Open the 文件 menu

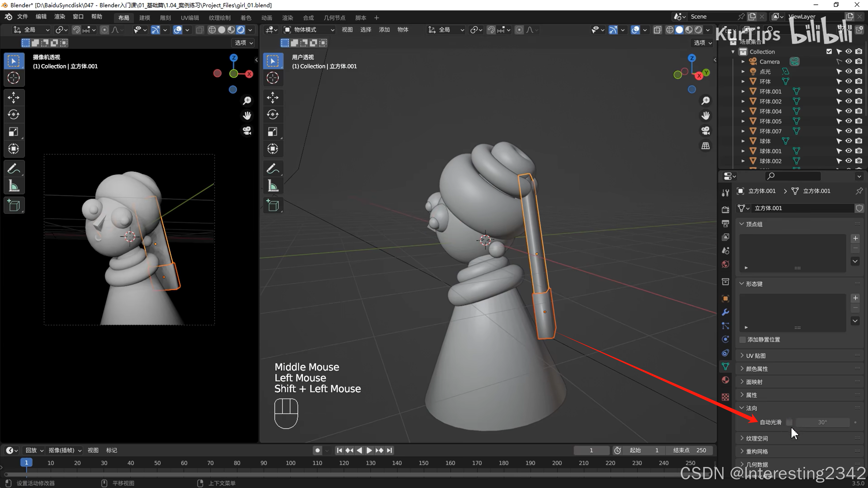point(22,17)
